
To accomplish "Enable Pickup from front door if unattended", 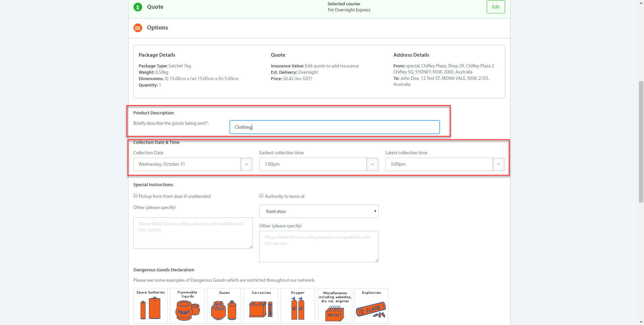I will pyautogui.click(x=136, y=196).
